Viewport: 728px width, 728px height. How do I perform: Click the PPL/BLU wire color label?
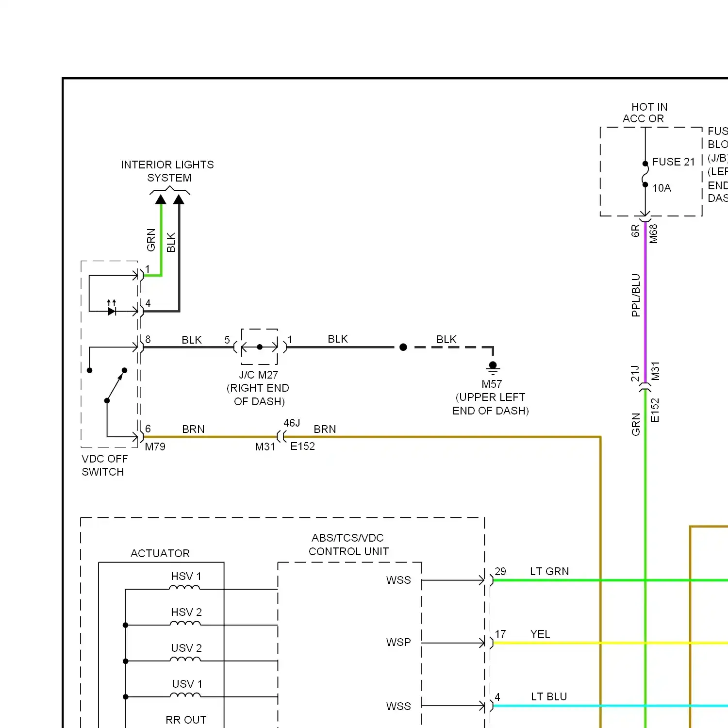click(636, 296)
